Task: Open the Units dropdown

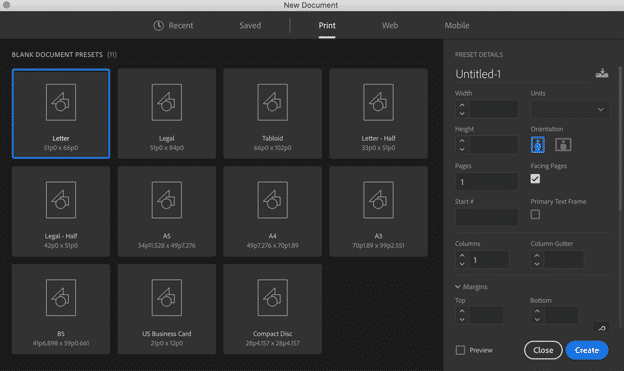Action: point(570,109)
